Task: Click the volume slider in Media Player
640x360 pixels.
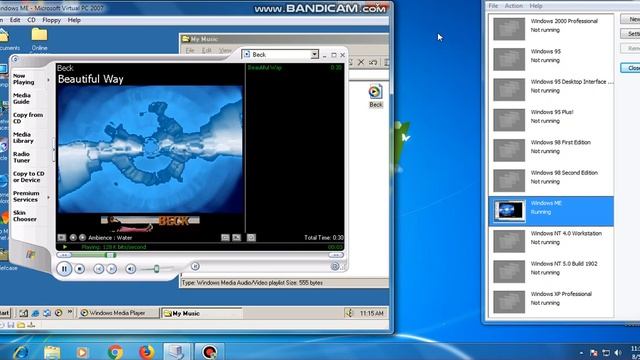Action: coord(156,269)
